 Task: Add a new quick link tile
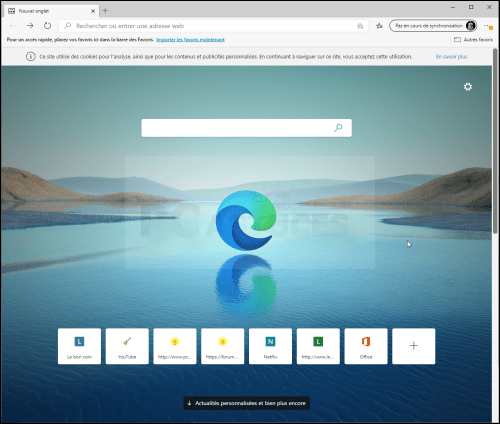[414, 346]
